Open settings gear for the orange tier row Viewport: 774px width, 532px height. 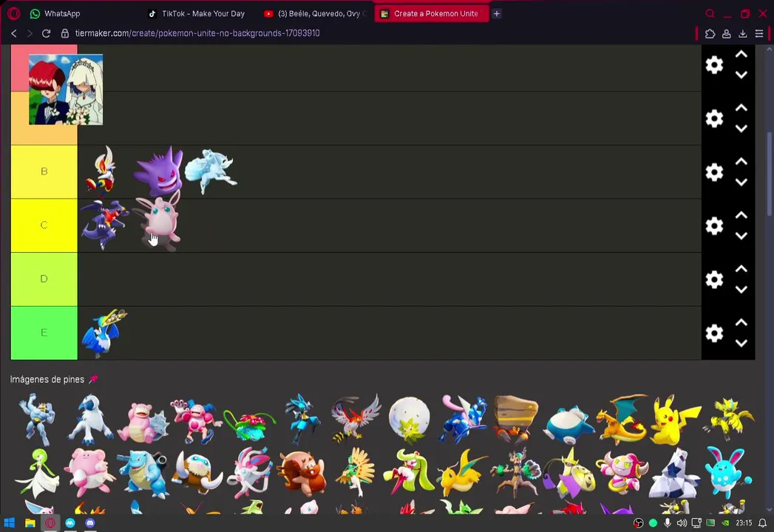pos(714,118)
